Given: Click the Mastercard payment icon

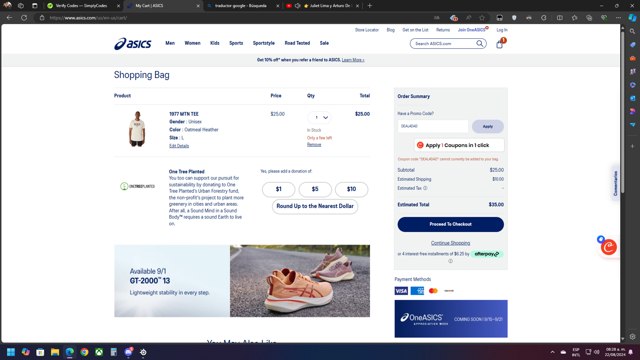Looking at the screenshot, I should click(433, 291).
